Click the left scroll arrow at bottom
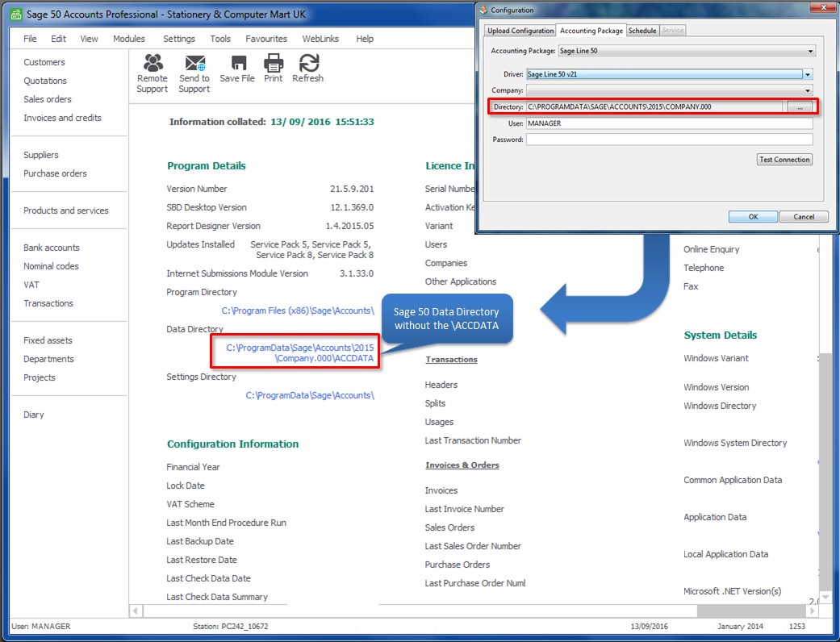840x642 pixels. (134, 611)
